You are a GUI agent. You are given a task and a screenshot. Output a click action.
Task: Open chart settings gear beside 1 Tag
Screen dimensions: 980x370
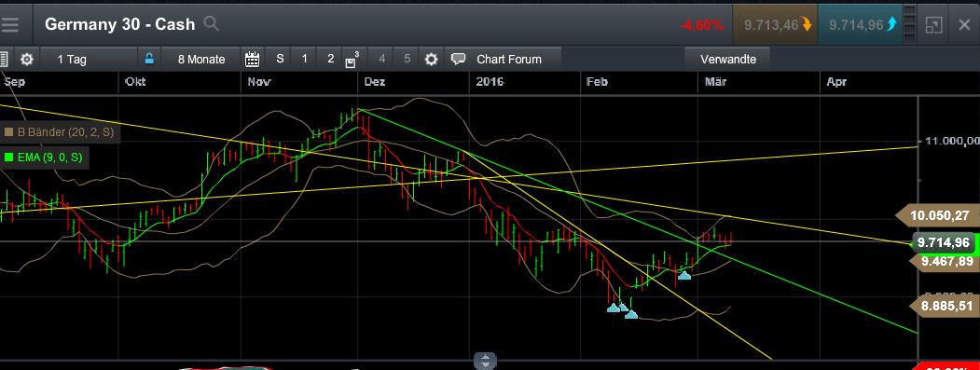(x=26, y=60)
